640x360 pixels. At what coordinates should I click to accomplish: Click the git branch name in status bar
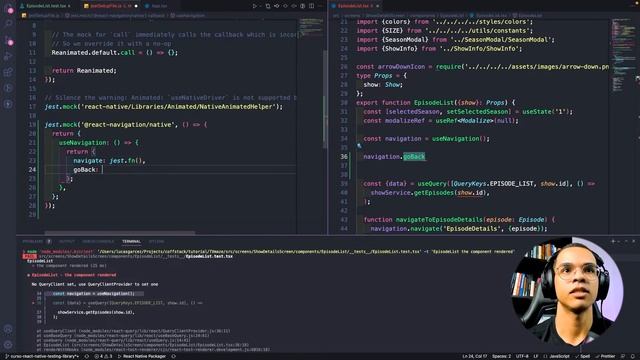(42, 356)
